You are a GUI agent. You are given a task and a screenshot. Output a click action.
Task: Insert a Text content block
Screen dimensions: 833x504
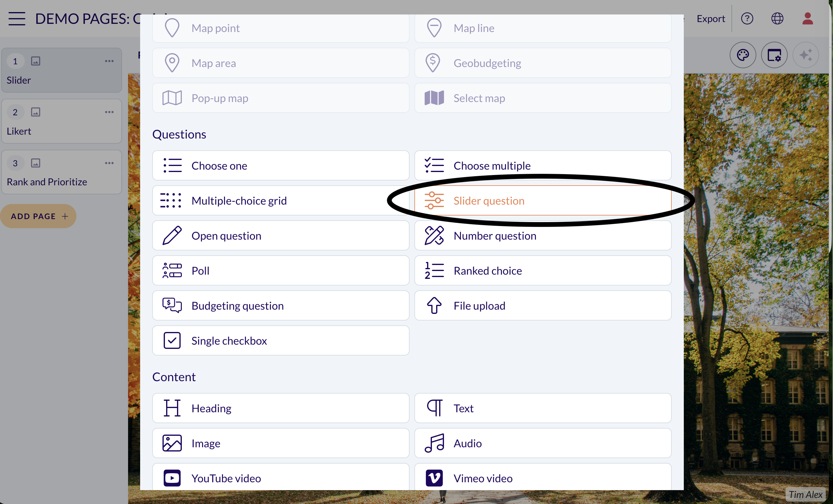tap(543, 408)
